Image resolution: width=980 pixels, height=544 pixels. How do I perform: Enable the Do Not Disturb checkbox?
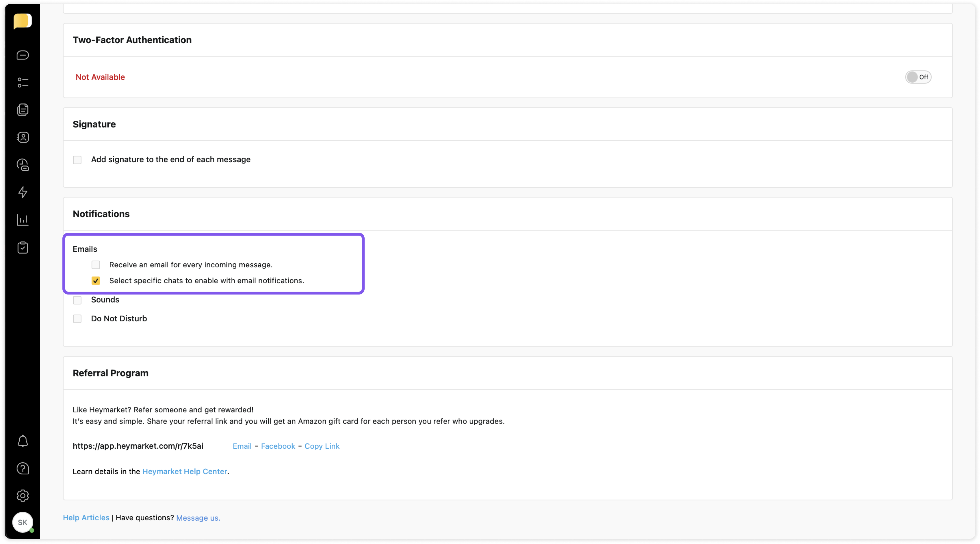point(77,318)
